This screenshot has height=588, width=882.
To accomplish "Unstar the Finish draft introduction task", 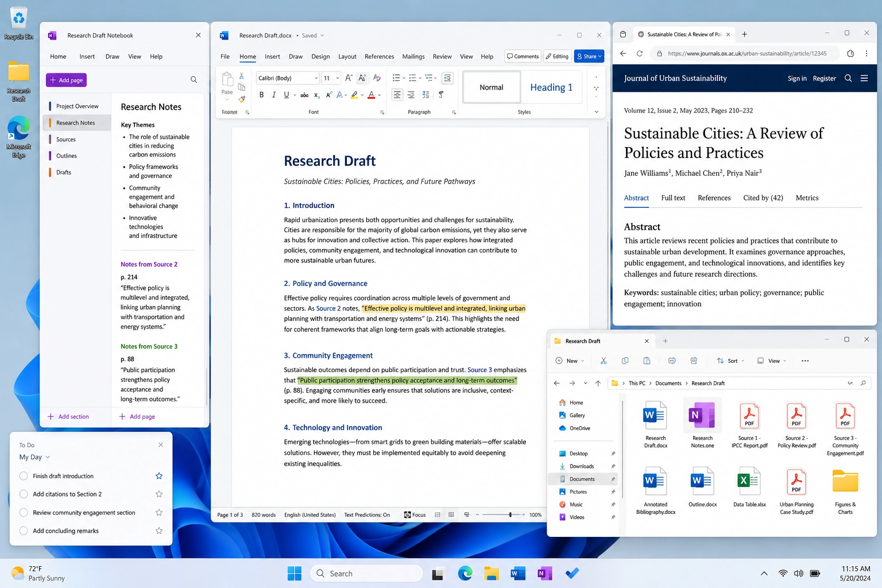I will click(x=159, y=476).
